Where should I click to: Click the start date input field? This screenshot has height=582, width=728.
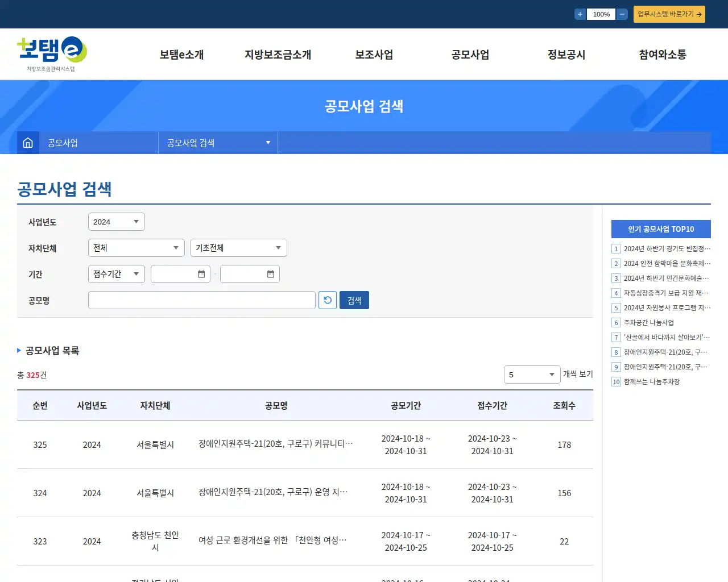(x=180, y=274)
